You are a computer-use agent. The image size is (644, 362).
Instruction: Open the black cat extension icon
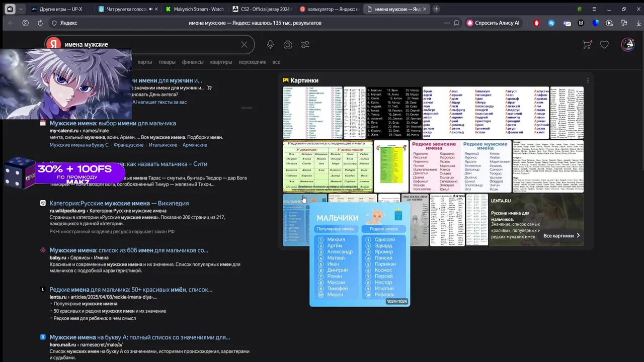coord(581,23)
